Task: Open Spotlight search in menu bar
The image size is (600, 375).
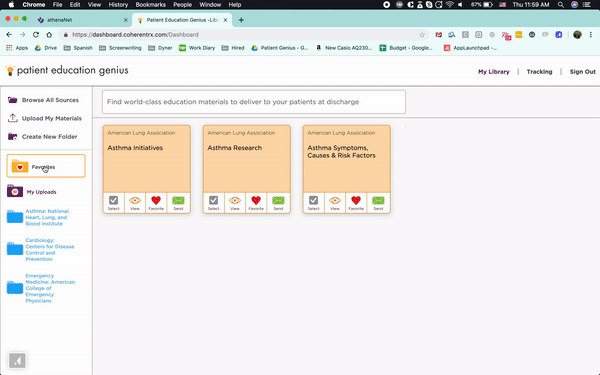Action: pos(561,5)
